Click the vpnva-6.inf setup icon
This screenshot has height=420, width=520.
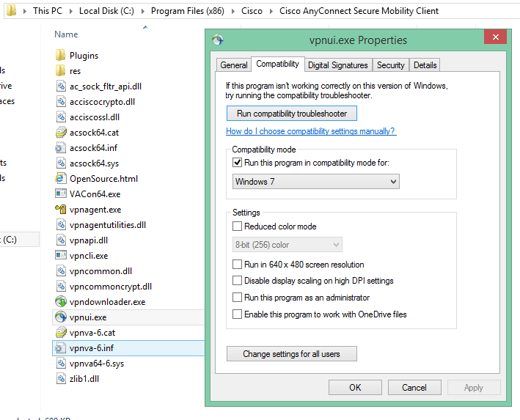60,347
